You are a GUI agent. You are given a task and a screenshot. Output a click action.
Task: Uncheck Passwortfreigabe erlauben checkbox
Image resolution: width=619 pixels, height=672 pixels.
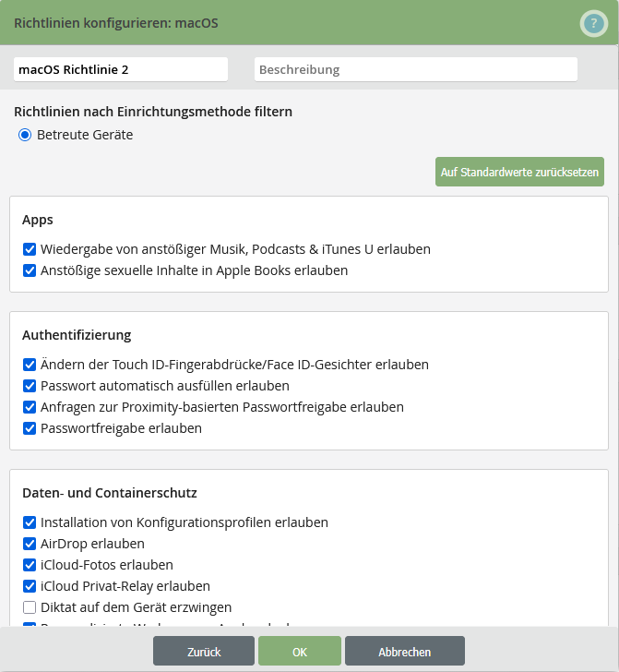pos(30,428)
